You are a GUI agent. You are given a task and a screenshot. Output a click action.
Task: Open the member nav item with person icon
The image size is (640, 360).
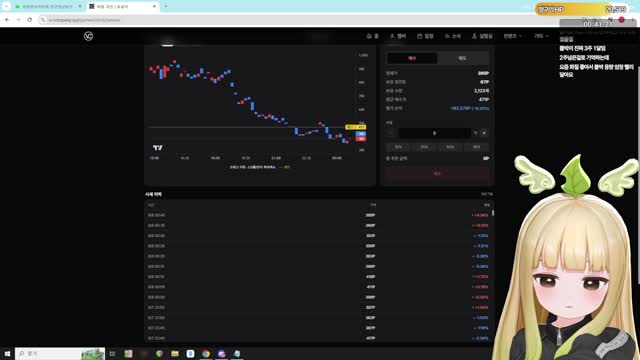398,36
